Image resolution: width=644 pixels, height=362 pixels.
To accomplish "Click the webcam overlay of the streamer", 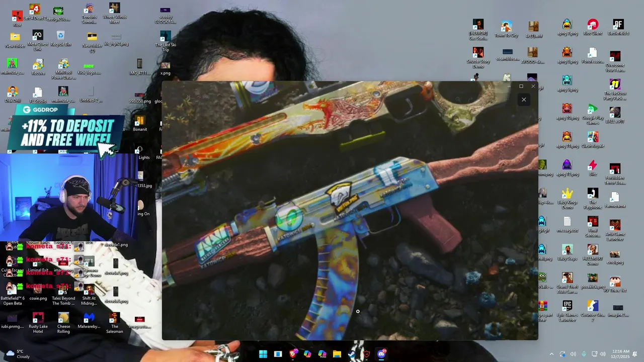I will 68,198.
